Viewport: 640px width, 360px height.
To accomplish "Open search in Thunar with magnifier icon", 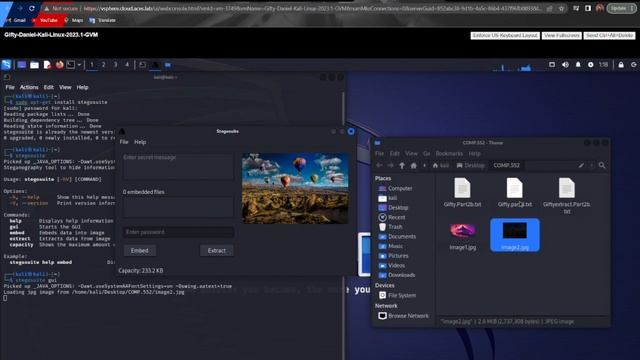I will tap(602, 165).
